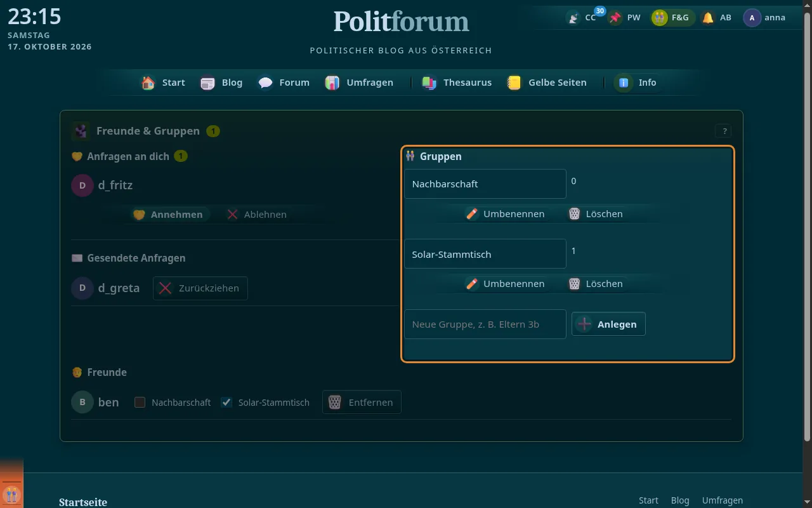The image size is (812, 508).
Task: Uncheck Solar-Stammtisch group for ben
Action: tap(226, 402)
